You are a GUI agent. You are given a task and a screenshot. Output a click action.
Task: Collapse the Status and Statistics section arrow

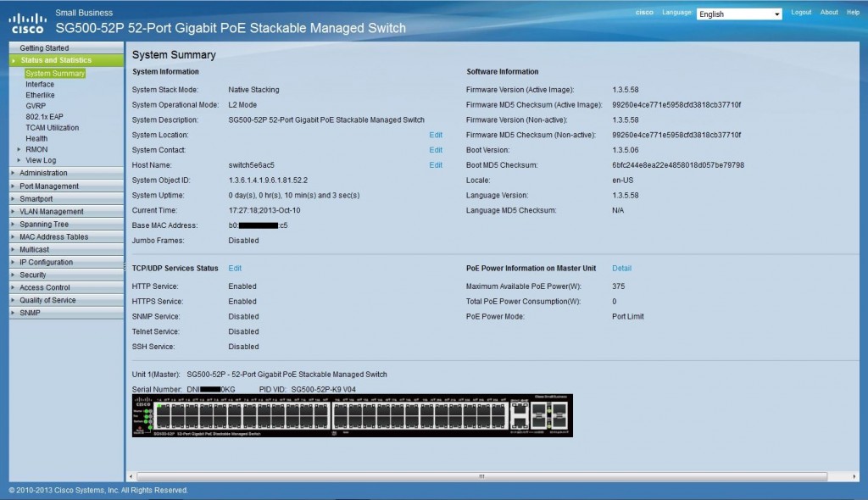pyautogui.click(x=14, y=60)
